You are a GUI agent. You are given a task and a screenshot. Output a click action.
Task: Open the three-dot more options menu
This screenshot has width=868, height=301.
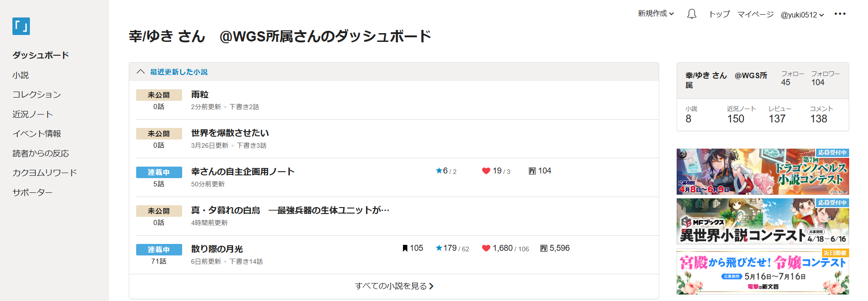839,14
